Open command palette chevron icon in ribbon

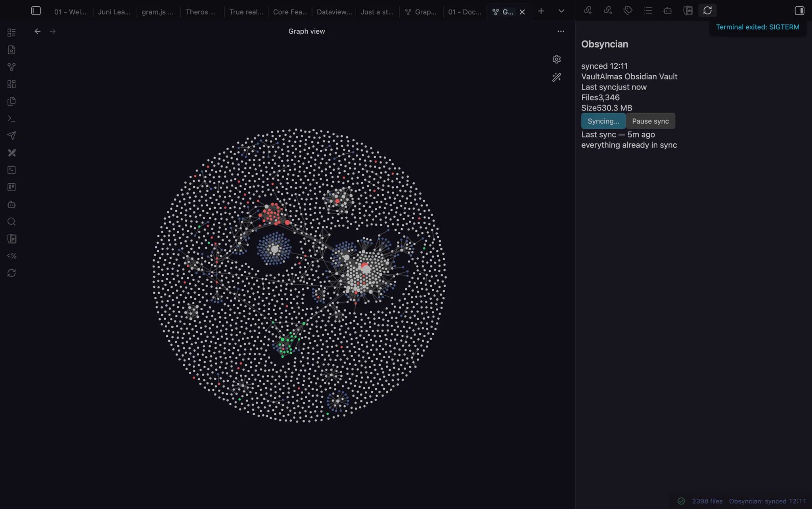[x=11, y=118]
